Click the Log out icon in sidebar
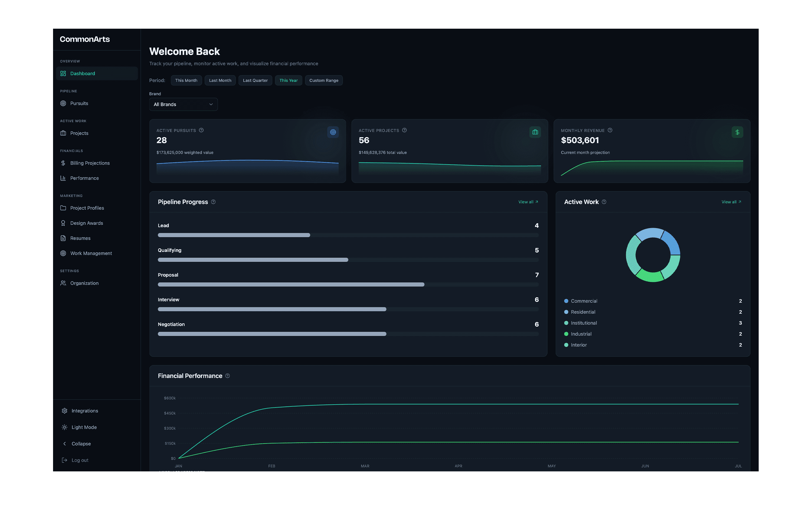This screenshot has width=812, height=509. (x=65, y=460)
